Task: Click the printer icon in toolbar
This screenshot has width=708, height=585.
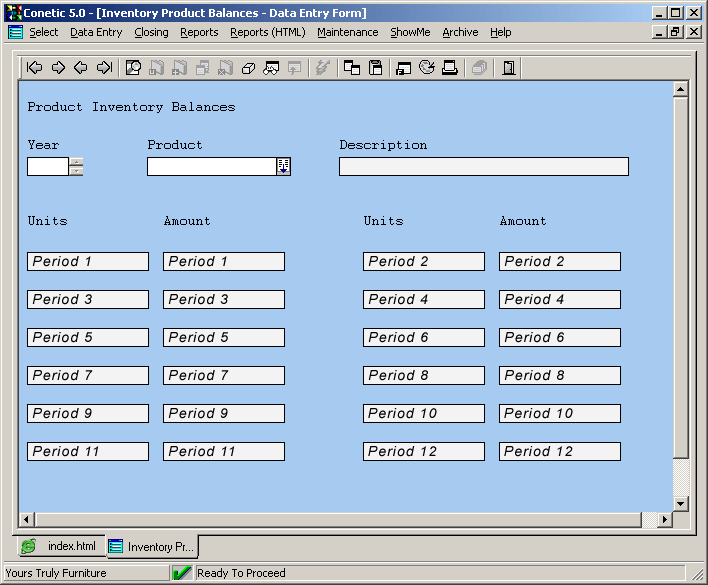Action: (450, 68)
